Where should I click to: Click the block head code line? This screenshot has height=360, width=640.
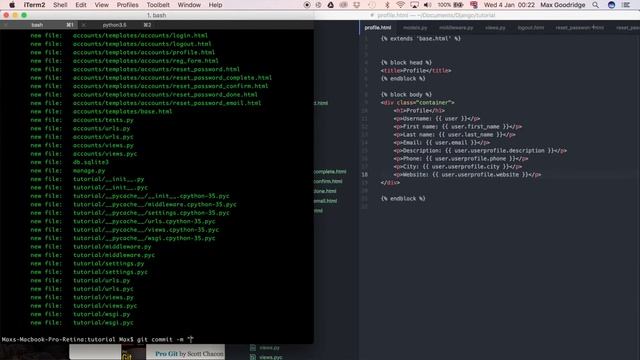point(406,62)
